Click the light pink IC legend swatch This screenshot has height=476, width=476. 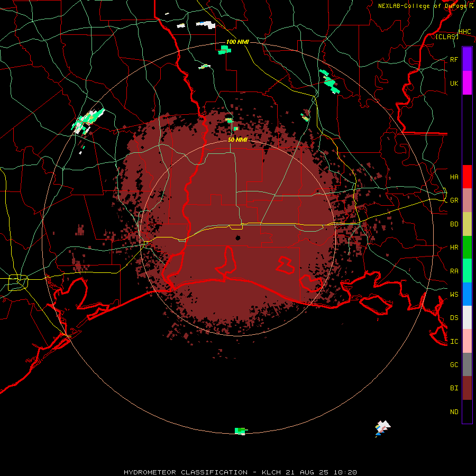coord(467,341)
